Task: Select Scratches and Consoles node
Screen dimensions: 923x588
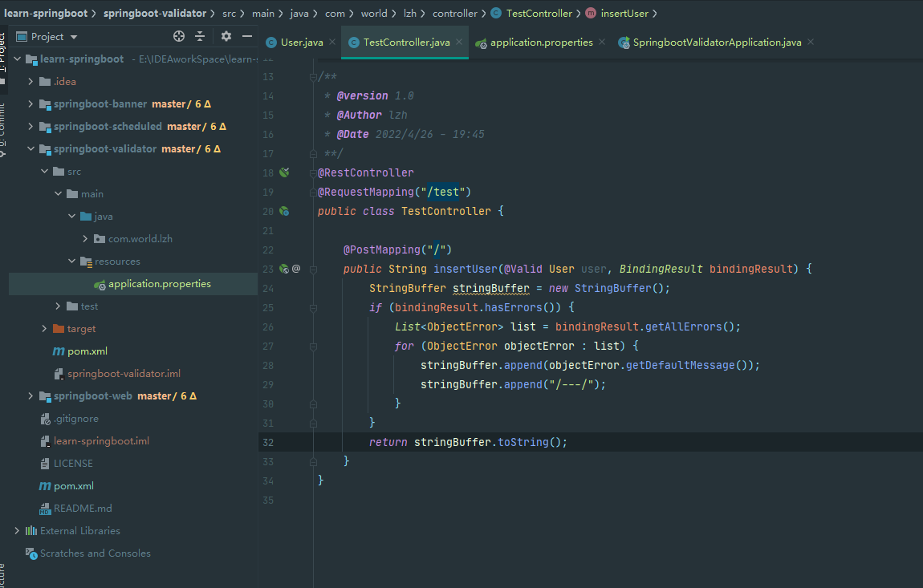Action: pos(95,554)
